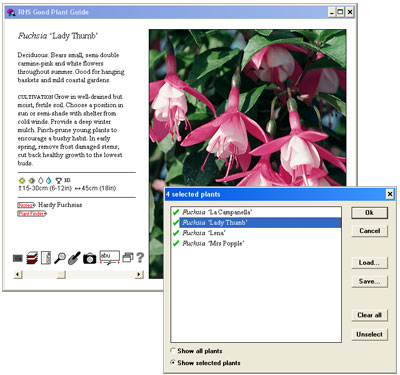Click the Cancel button
400x375 pixels.
(x=369, y=231)
